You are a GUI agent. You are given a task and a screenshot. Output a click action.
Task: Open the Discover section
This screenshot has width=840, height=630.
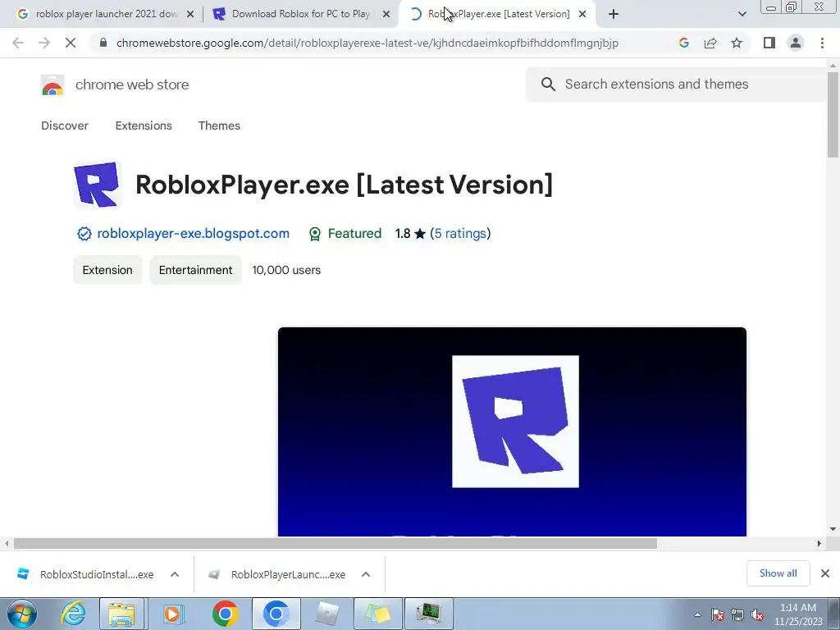65,126
